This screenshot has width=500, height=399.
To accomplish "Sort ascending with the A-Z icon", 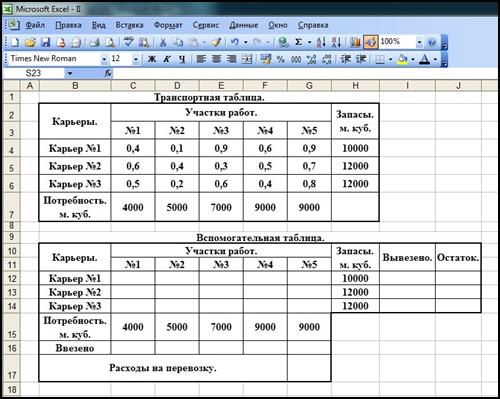I will 321,42.
